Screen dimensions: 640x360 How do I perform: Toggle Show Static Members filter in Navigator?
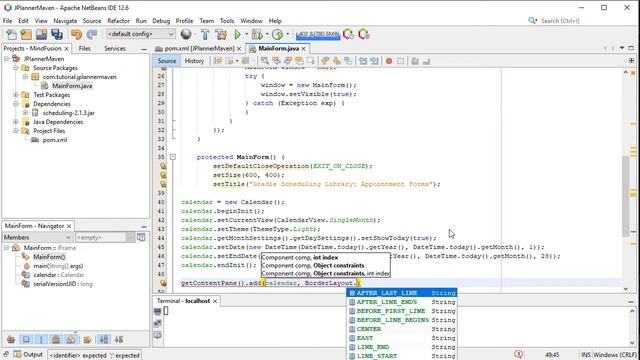click(41, 340)
